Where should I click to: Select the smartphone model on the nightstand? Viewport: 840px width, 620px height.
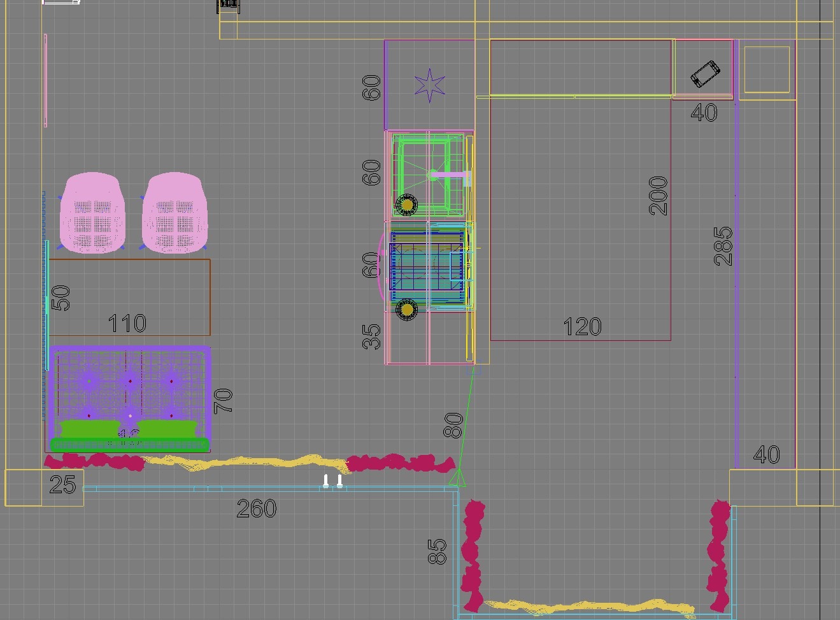coord(705,74)
